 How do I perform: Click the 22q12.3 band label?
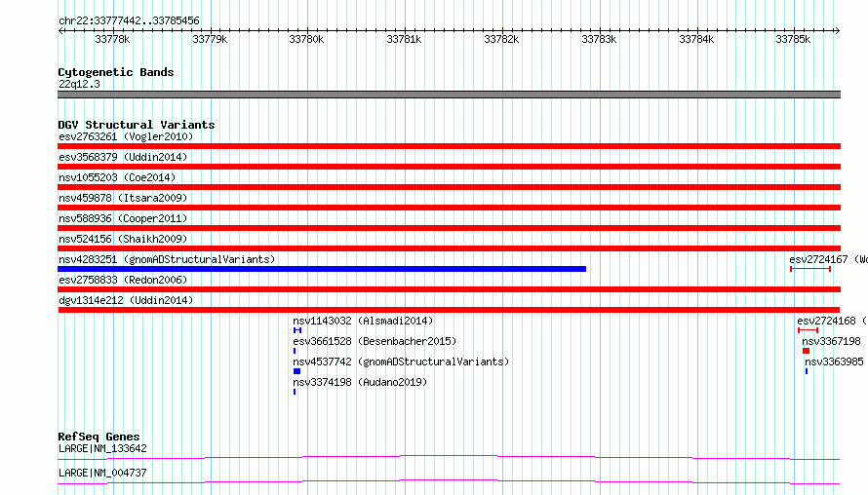tap(79, 84)
